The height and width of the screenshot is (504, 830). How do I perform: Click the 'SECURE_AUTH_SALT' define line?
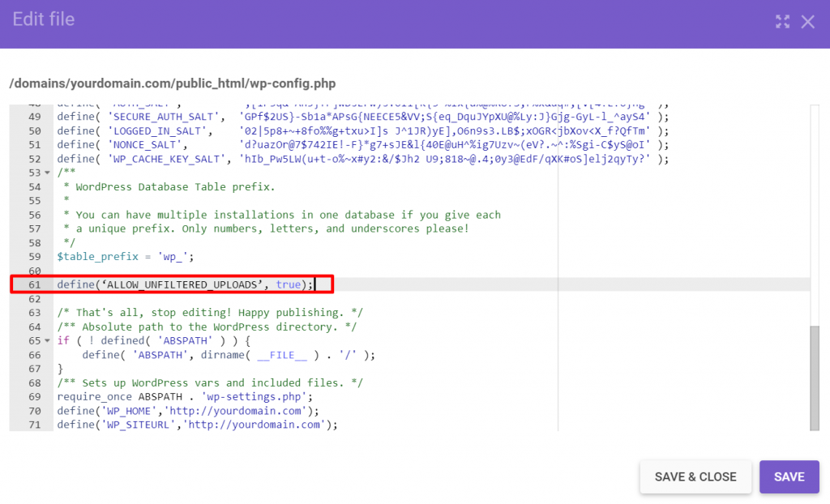(x=362, y=117)
